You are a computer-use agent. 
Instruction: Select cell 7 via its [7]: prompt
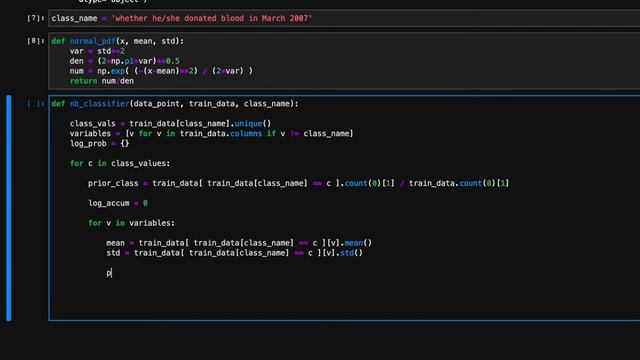36,18
